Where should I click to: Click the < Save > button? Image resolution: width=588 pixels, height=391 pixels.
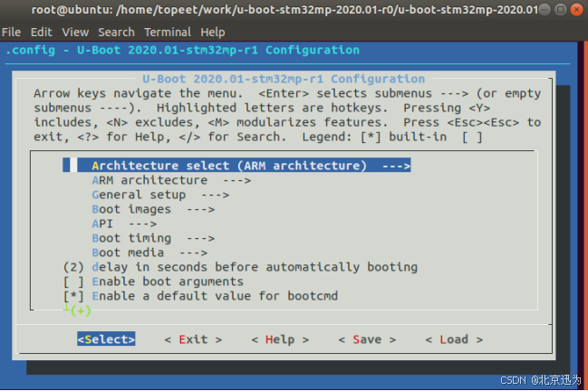pos(367,339)
